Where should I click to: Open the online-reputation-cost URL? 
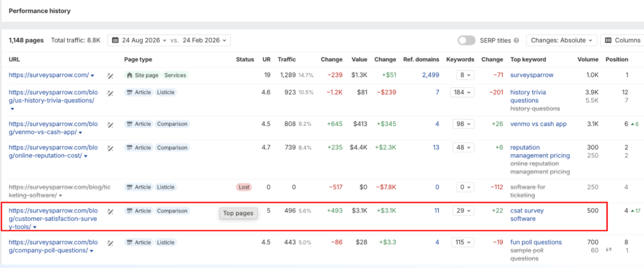pyautogui.click(x=53, y=151)
